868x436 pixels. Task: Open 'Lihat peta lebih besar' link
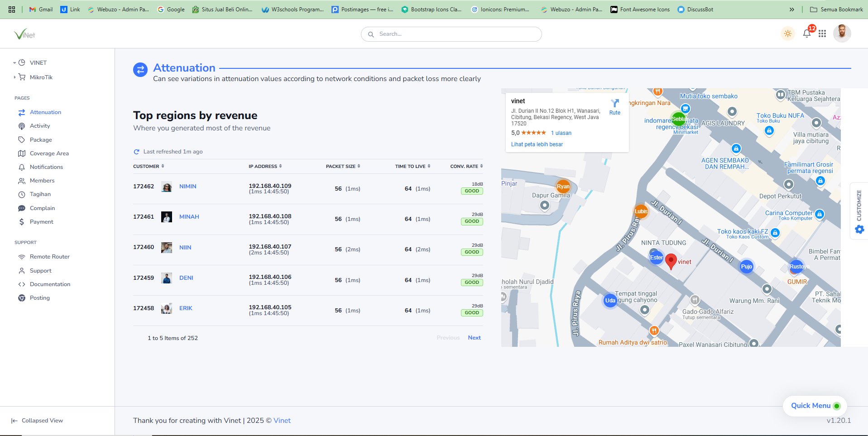tap(537, 144)
